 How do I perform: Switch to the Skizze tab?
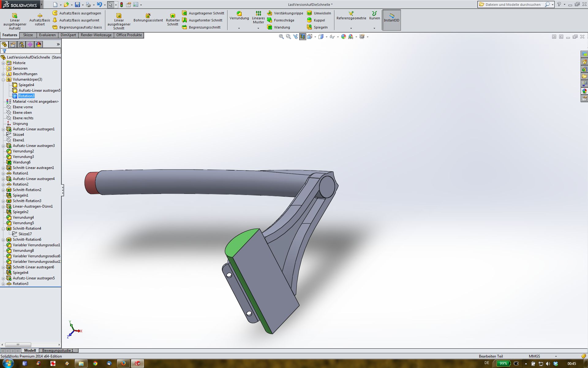28,35
